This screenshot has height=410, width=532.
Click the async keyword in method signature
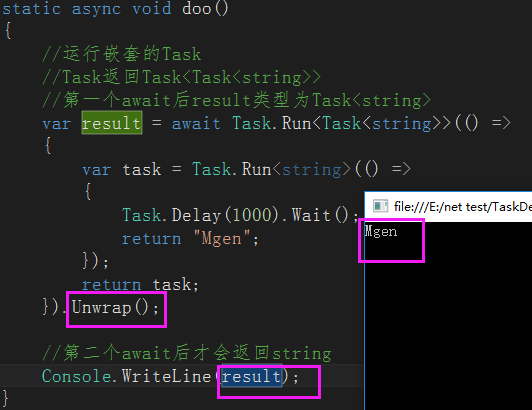click(x=96, y=9)
